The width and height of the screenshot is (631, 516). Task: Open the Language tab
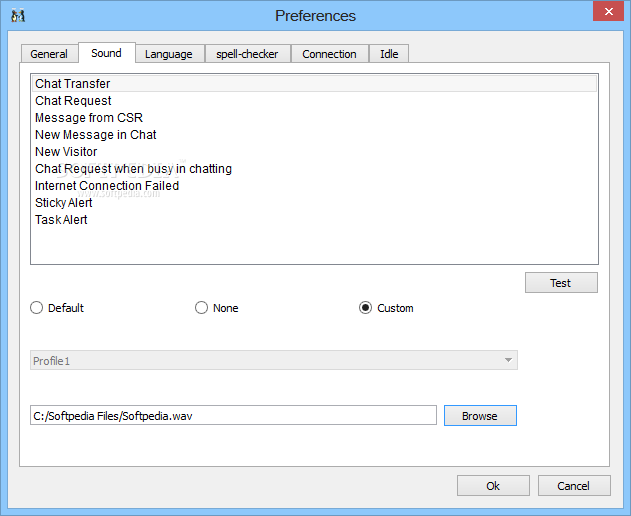tap(169, 54)
